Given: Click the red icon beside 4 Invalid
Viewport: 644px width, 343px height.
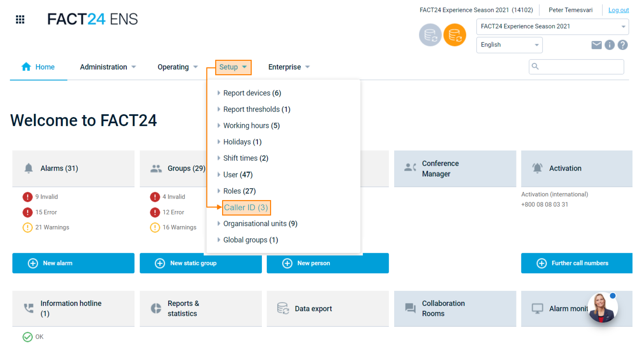Looking at the screenshot, I should (155, 197).
